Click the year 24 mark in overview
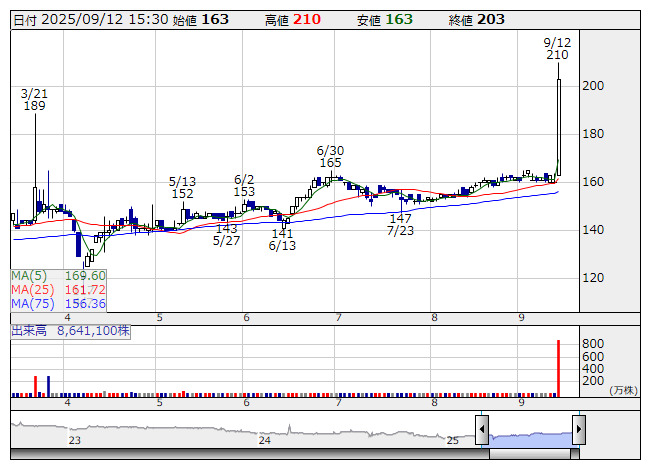The width and height of the screenshot is (653, 470). tap(264, 440)
